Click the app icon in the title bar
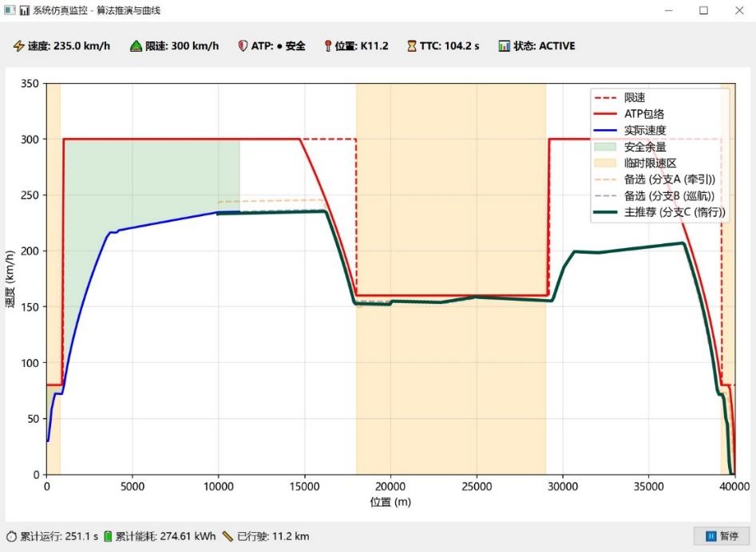This screenshot has width=756, height=552. 10,10
